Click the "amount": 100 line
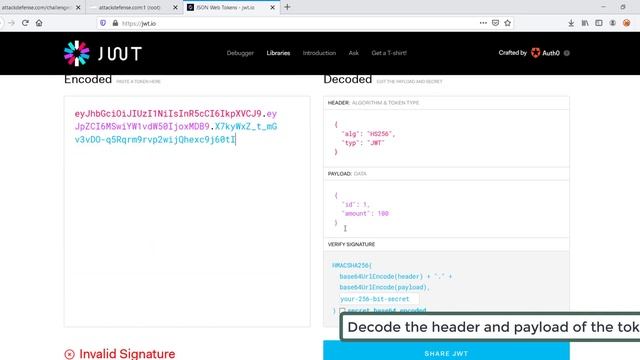 pyautogui.click(x=365, y=213)
